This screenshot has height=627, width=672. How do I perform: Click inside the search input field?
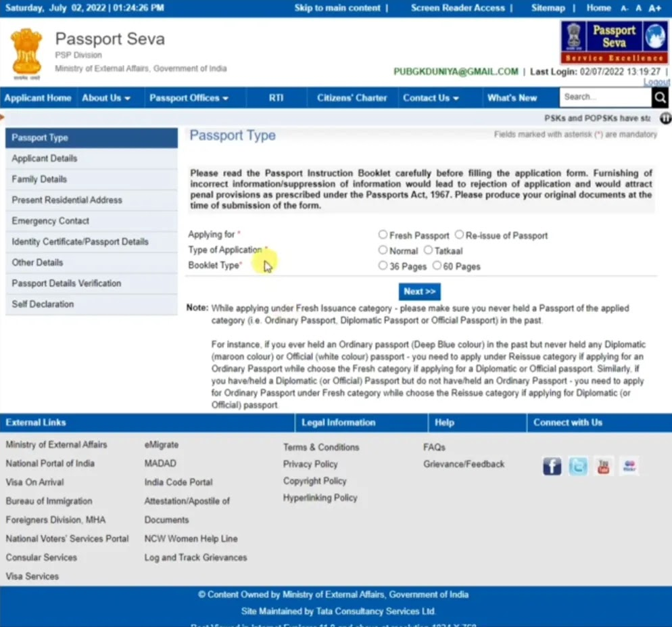pyautogui.click(x=605, y=97)
